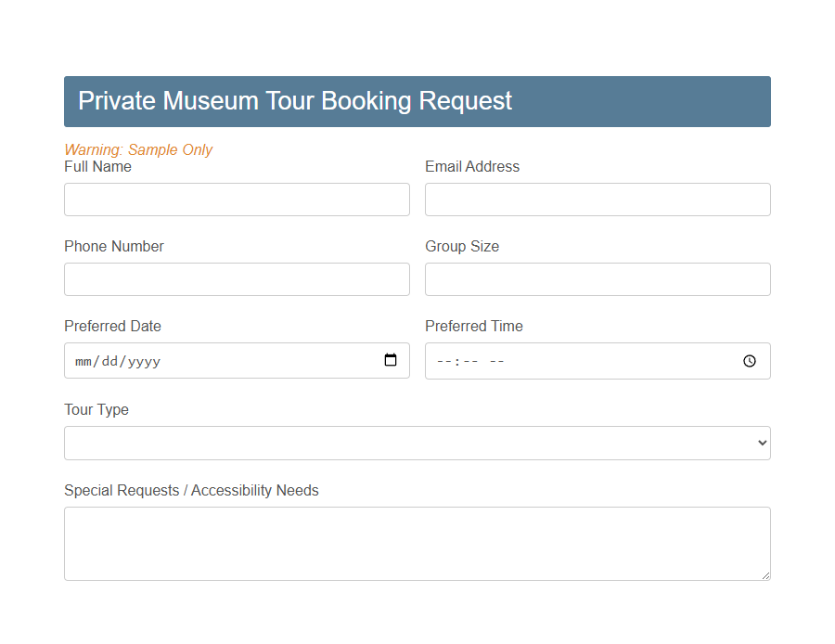Select the mm segment in Preferred Date
Image resolution: width=835 pixels, height=644 pixels.
(x=81, y=361)
